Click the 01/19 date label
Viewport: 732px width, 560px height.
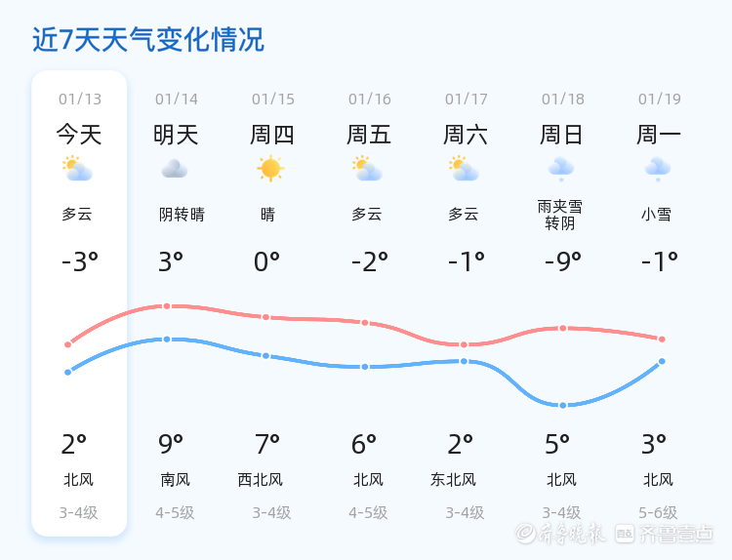click(x=660, y=99)
